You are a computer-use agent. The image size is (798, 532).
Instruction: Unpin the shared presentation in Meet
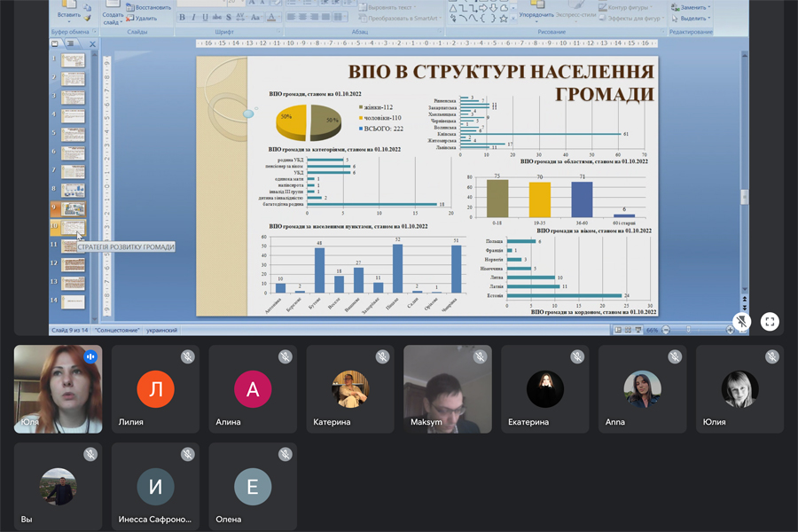tap(741, 322)
